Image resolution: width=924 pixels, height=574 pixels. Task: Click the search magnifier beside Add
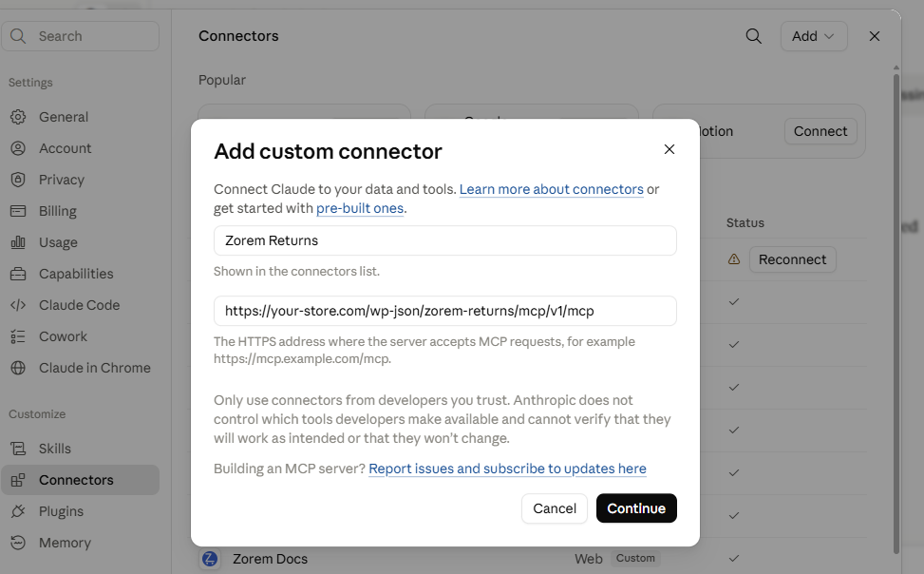pyautogui.click(x=754, y=36)
